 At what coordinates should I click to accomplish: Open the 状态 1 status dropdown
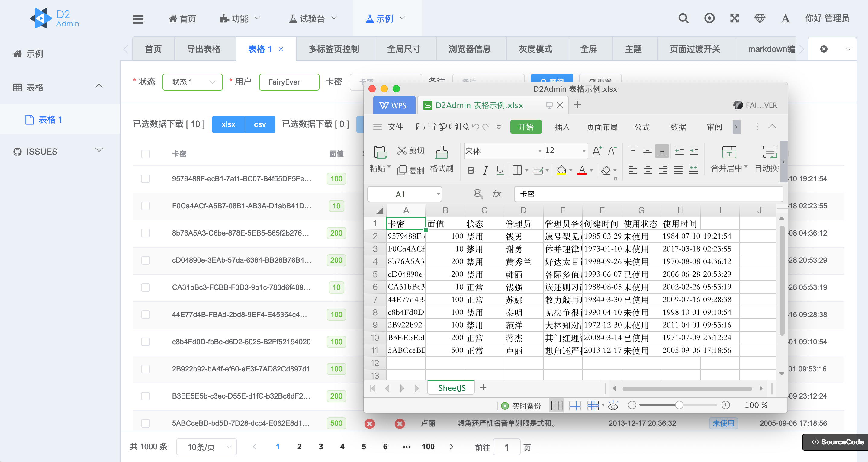coord(192,82)
